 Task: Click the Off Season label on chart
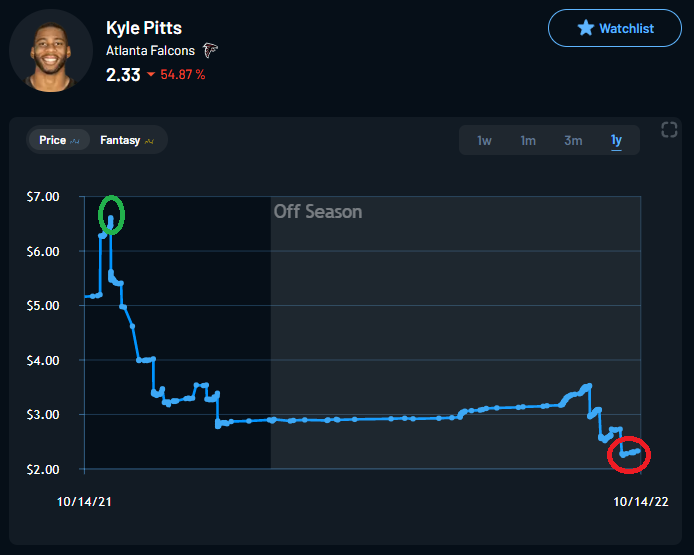click(x=318, y=212)
